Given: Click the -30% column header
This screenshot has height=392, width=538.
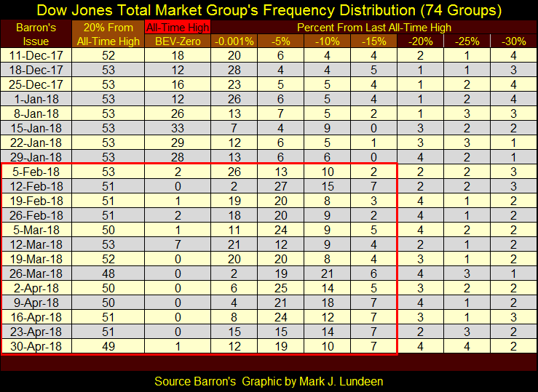Looking at the screenshot, I should [512, 41].
